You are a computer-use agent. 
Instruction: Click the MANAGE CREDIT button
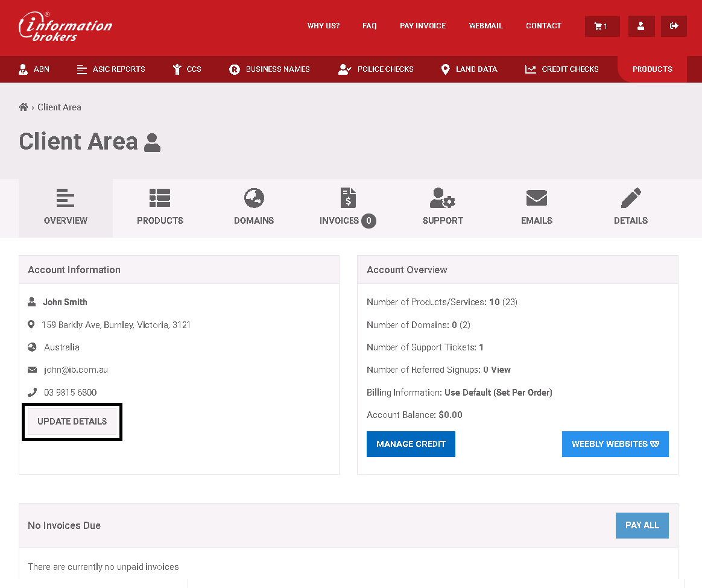click(x=411, y=444)
